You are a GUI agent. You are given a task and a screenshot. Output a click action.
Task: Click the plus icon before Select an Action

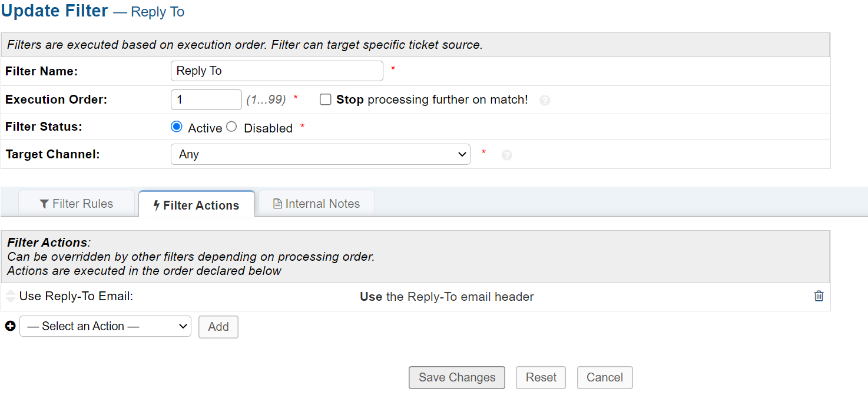[10, 326]
